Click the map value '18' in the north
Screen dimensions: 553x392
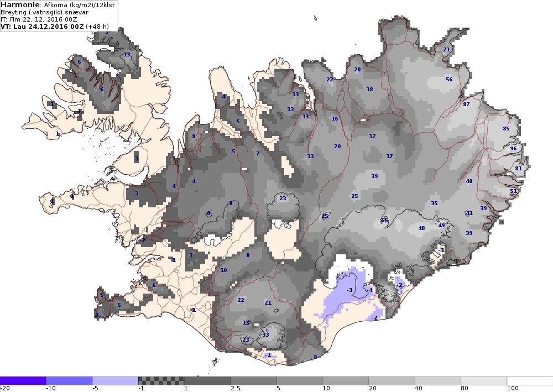369,89
